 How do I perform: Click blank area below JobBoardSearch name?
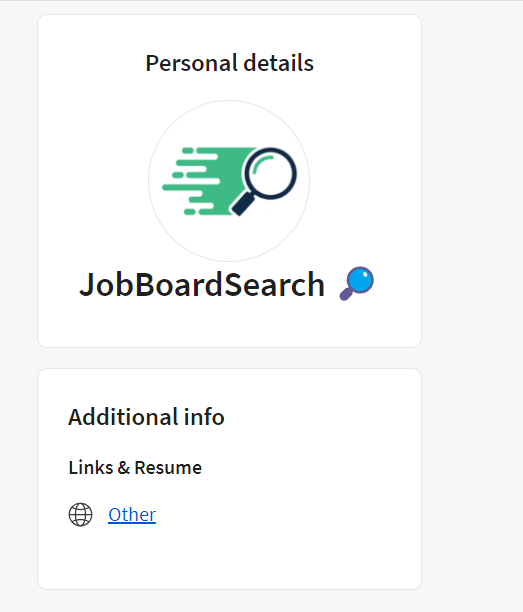point(229,324)
